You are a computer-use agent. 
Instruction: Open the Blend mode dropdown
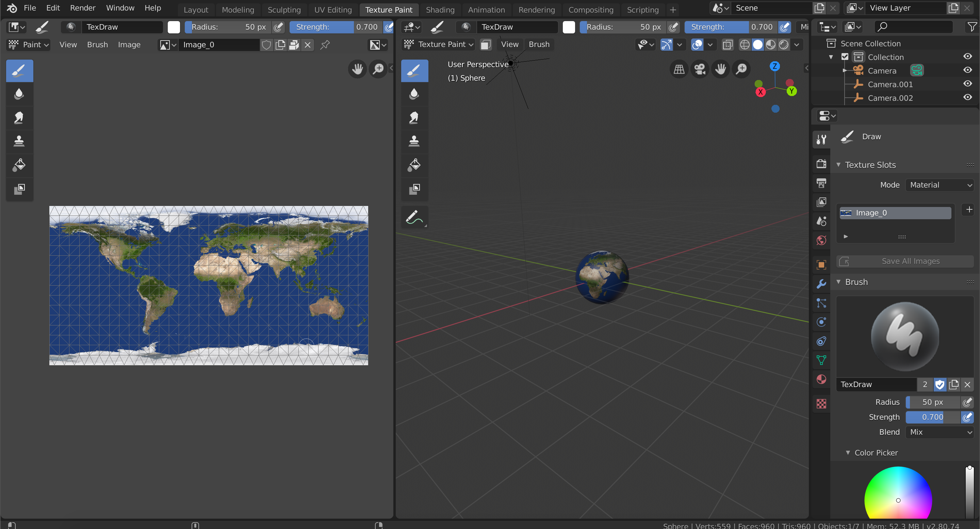pos(940,432)
